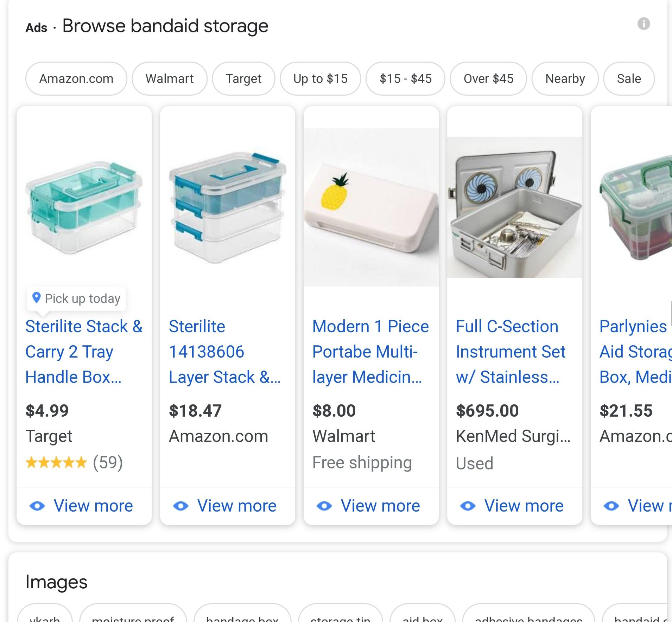
Task: Enable the Up to $15 price filter
Action: 320,79
